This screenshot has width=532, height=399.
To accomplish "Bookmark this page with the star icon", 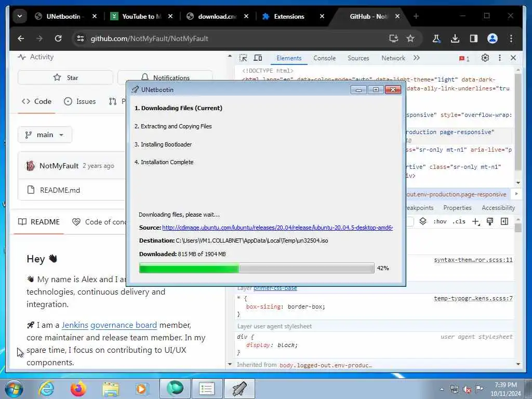I will (410, 38).
